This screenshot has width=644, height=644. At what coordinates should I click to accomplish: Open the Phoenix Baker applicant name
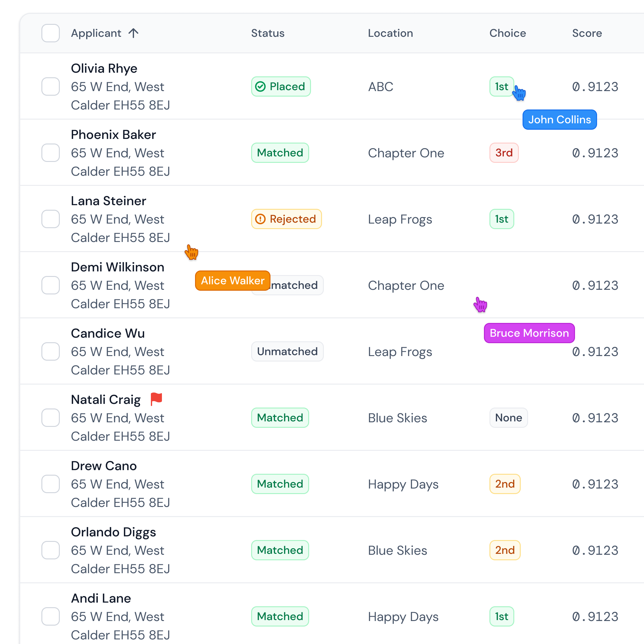(113, 135)
